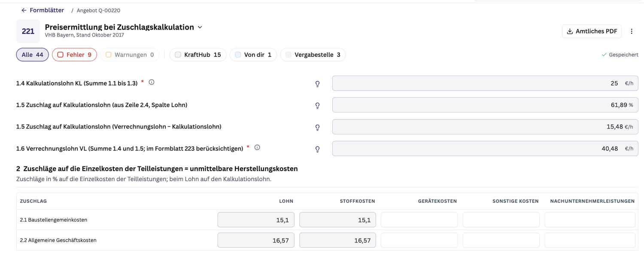
Task: Click Nachunternehmerleistungen field for 2.1 Baustellengemeinkosten
Action: tap(590, 220)
